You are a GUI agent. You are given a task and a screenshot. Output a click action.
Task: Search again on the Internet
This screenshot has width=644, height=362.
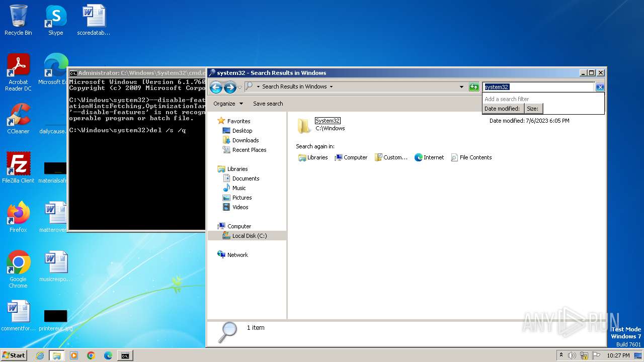tap(429, 157)
